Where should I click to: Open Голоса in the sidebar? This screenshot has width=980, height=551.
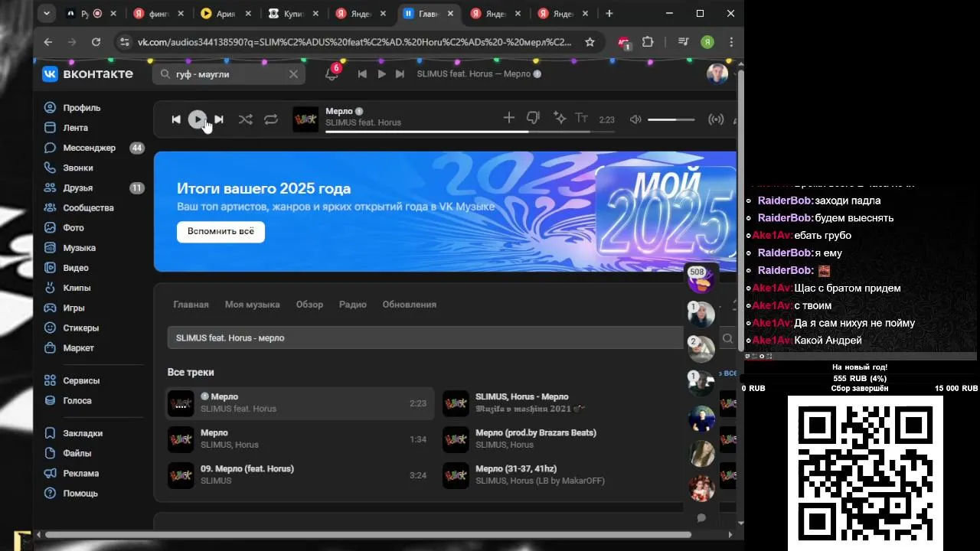77,400
